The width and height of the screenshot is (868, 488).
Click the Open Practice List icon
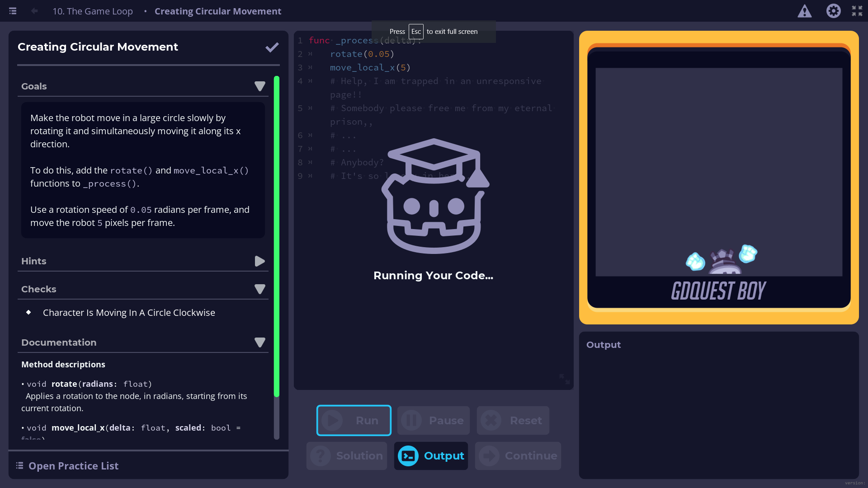(x=20, y=465)
